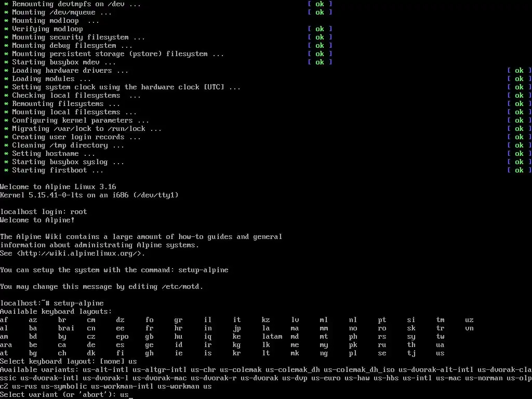Click 'Migrating /var/lock to /run/lock' line
Viewport: 532px width, 399px height.
[87, 129]
